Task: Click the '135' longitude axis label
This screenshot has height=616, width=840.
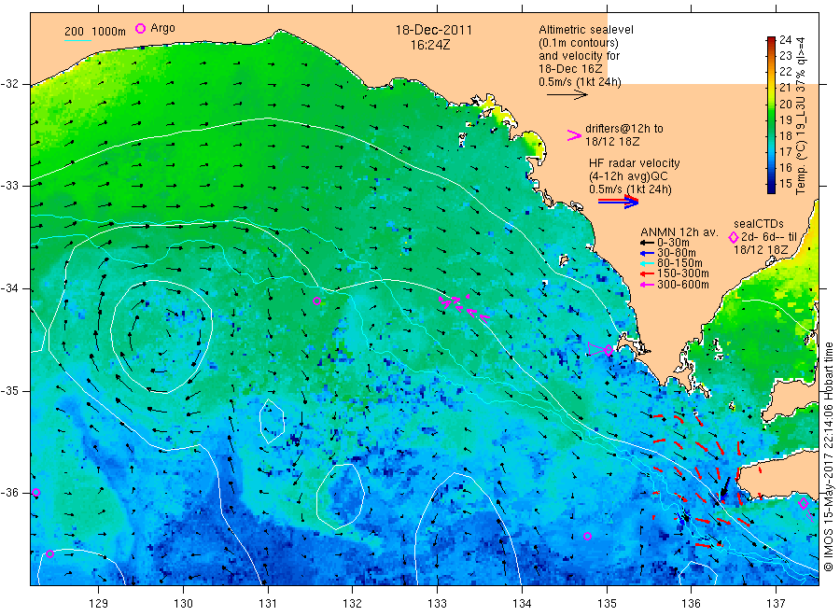Action: (607, 604)
